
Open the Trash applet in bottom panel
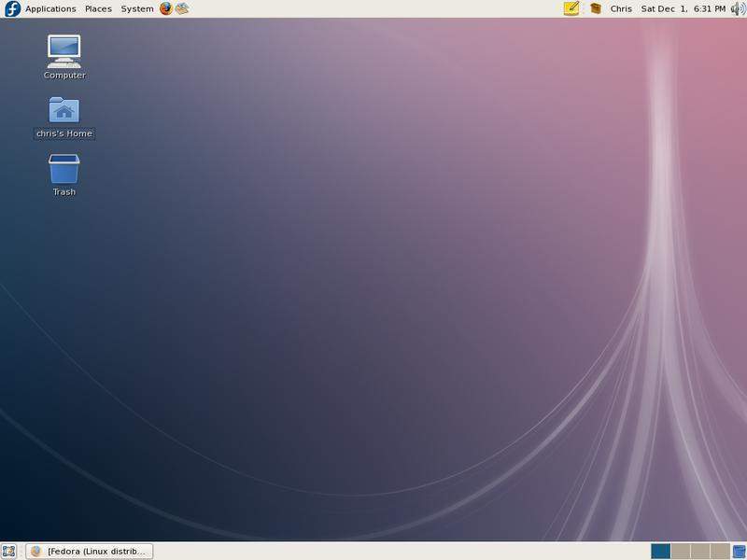point(739,551)
